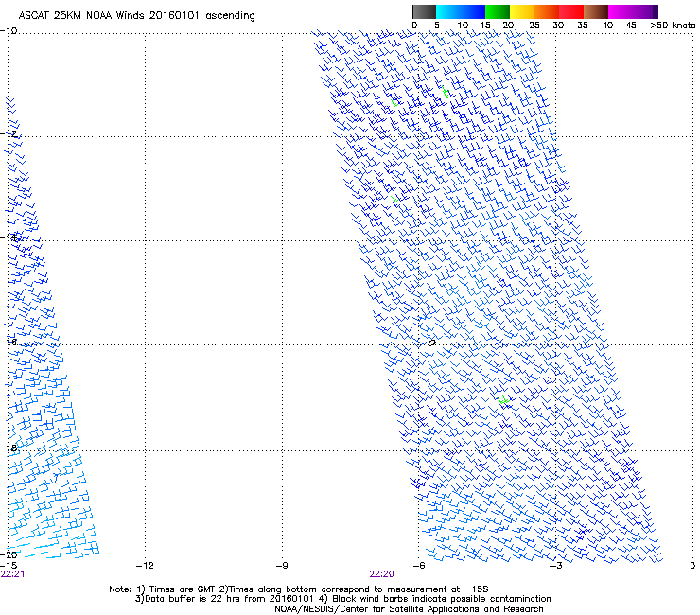Click the black contaminated wind barb near -16
Viewport: 700px width, 615px height.
coord(431,343)
